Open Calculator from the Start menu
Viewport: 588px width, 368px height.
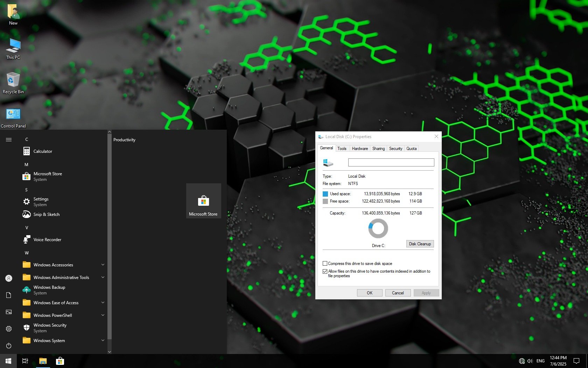(42, 151)
